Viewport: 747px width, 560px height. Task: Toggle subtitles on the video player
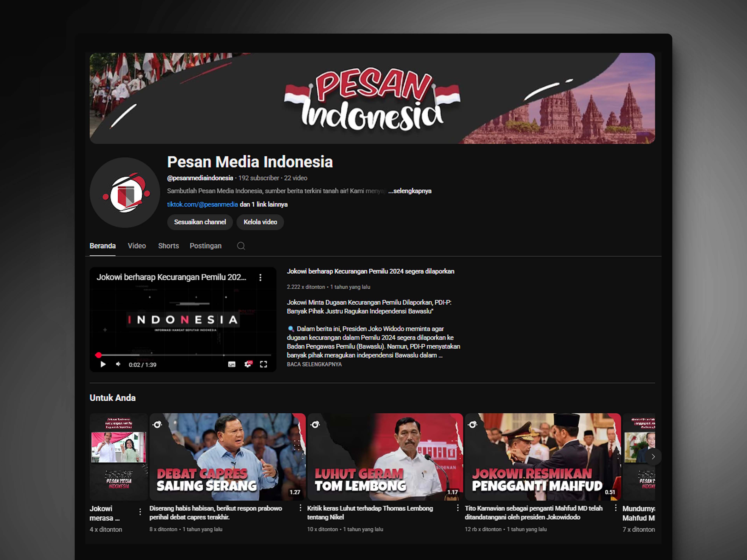tap(232, 364)
